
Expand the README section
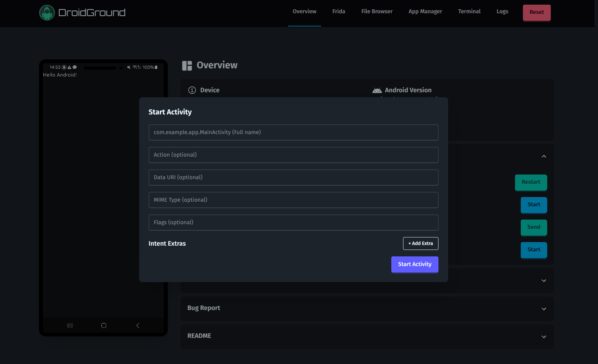544,336
